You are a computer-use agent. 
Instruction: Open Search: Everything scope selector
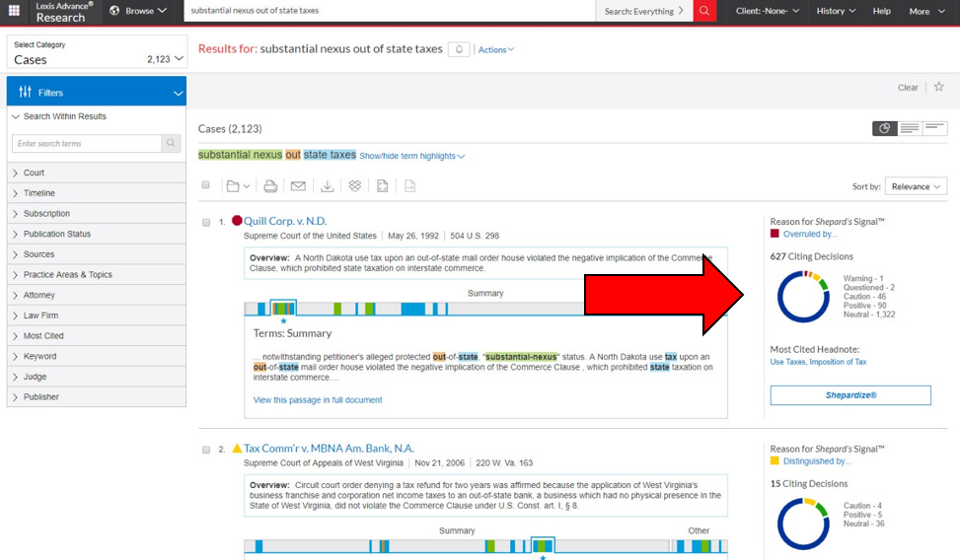[644, 11]
